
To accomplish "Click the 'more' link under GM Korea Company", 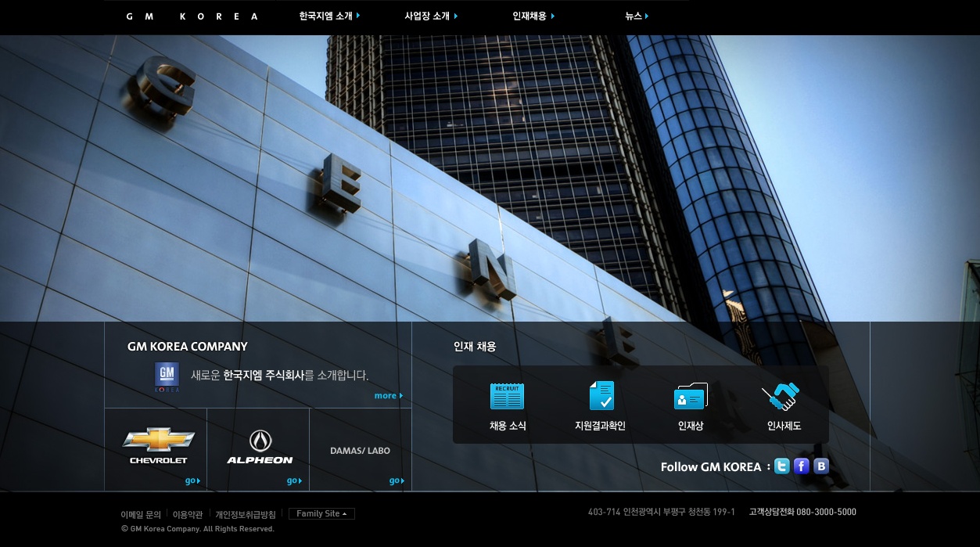I will click(388, 396).
